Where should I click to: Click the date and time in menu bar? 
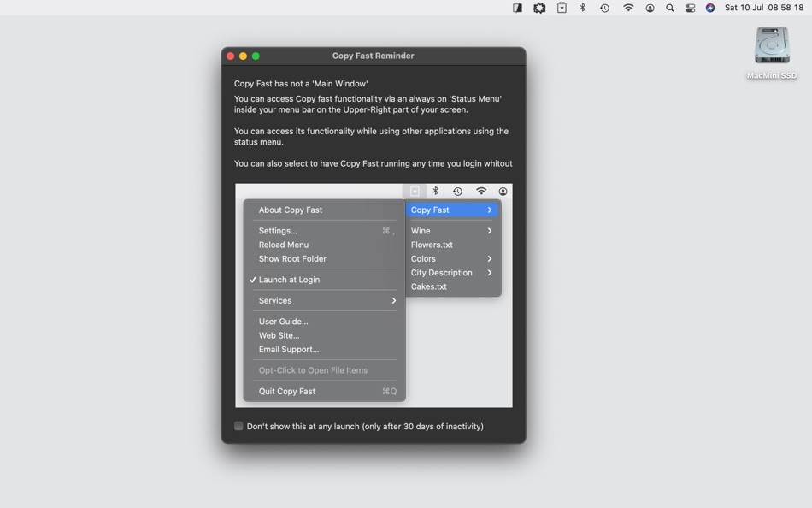[x=764, y=8]
